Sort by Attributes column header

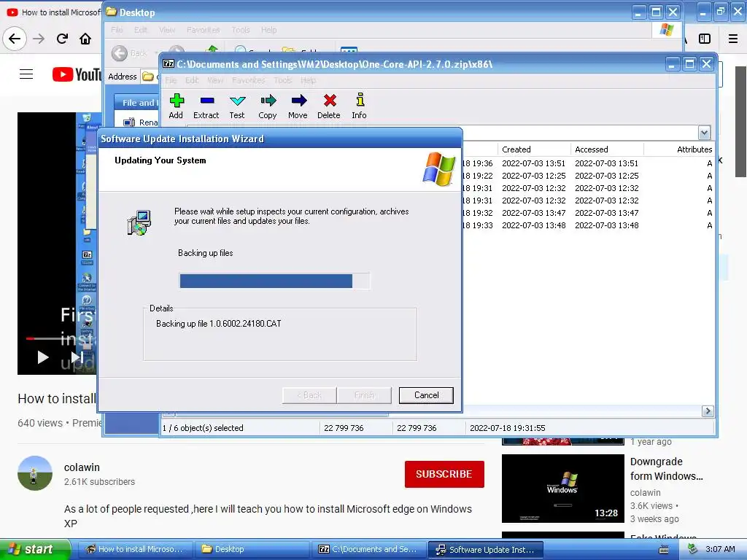pos(679,149)
